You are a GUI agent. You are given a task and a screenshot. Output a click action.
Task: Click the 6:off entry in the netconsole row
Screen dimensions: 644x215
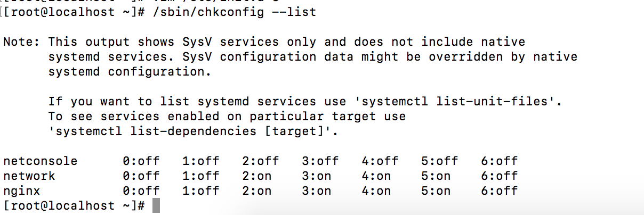point(499,161)
